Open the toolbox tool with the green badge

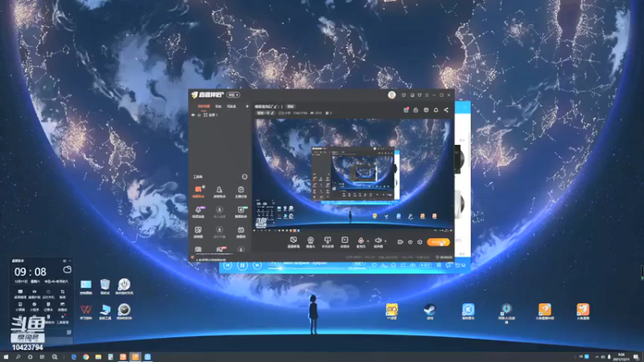tap(241, 212)
